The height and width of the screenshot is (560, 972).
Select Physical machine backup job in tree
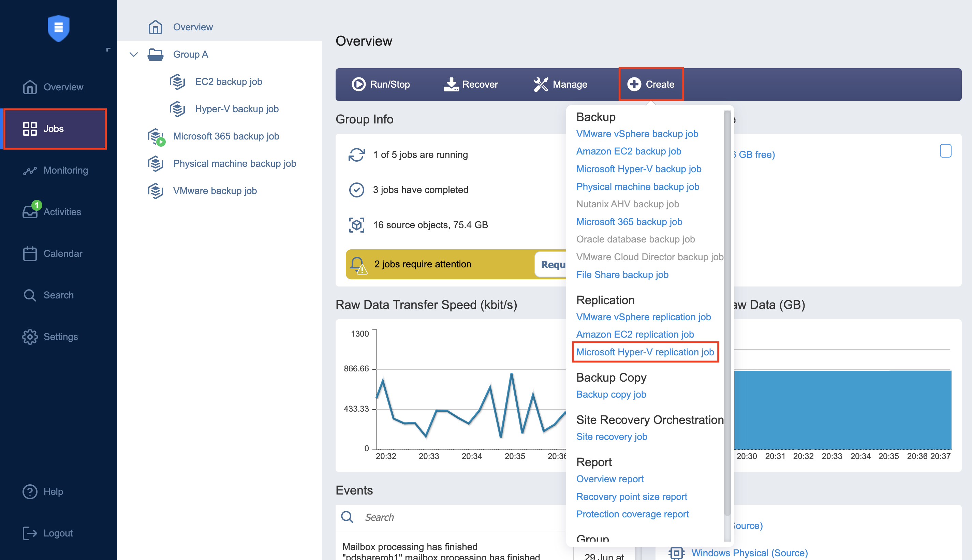click(234, 163)
